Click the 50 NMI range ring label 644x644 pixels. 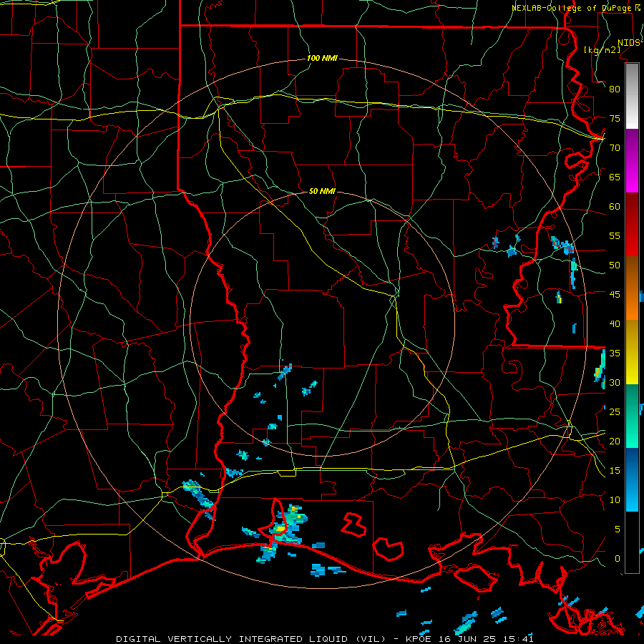(x=322, y=191)
